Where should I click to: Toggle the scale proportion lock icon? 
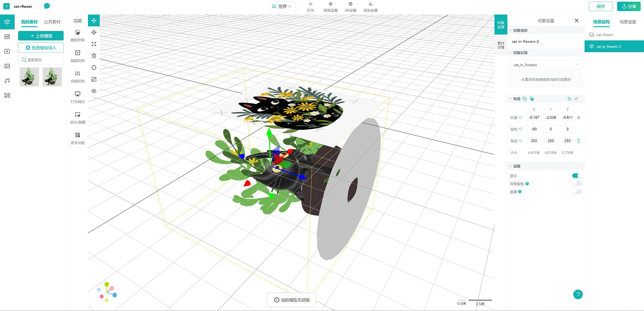[579, 141]
